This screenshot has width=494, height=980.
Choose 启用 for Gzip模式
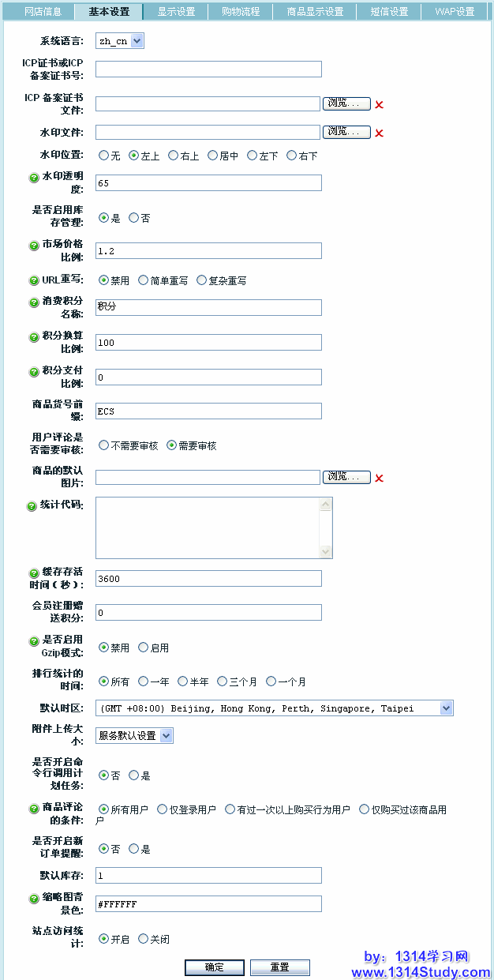click(x=143, y=648)
